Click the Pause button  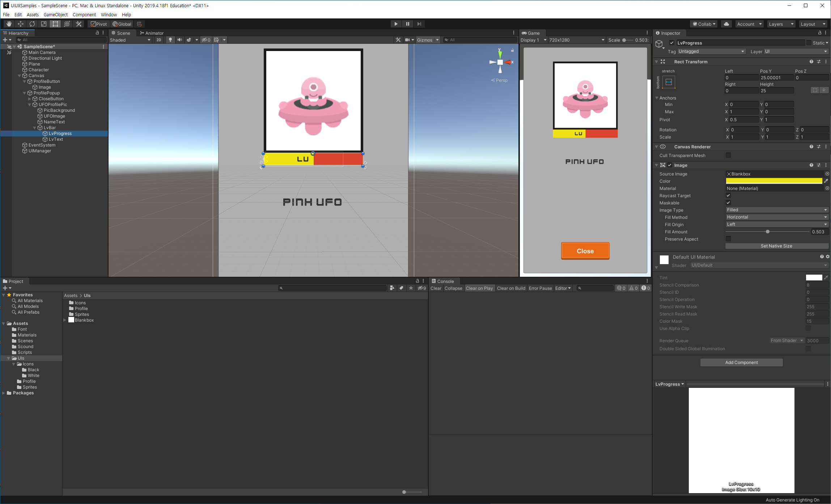coord(407,24)
